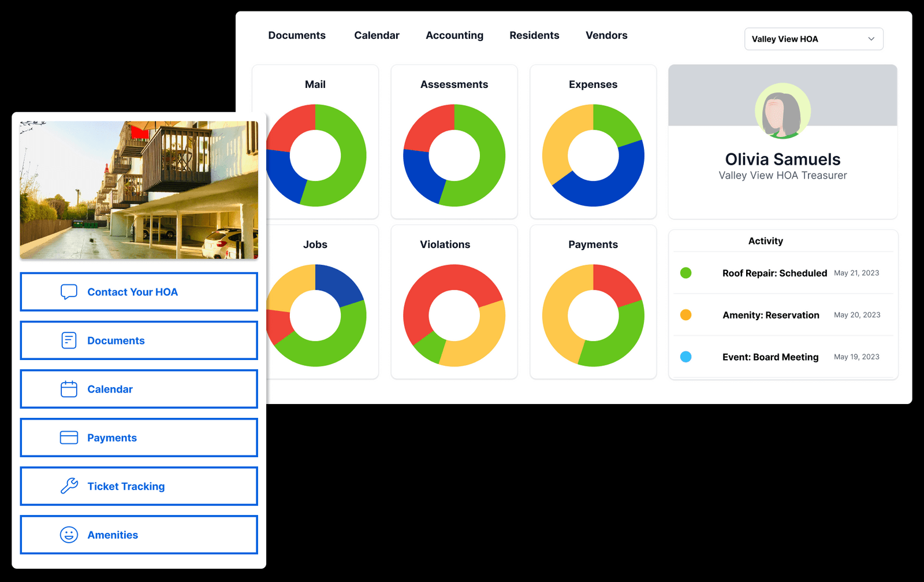
Task: Select the calendar icon beside Calendar
Action: coord(68,388)
